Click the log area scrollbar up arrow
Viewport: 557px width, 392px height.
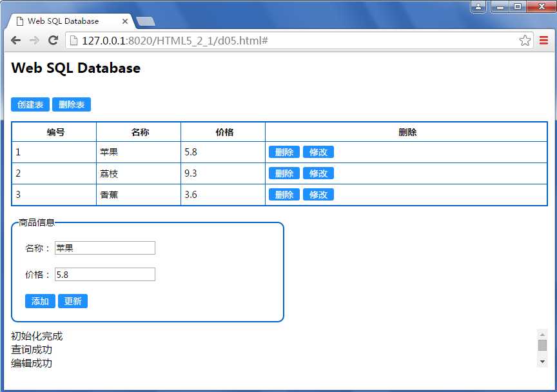[x=542, y=335]
